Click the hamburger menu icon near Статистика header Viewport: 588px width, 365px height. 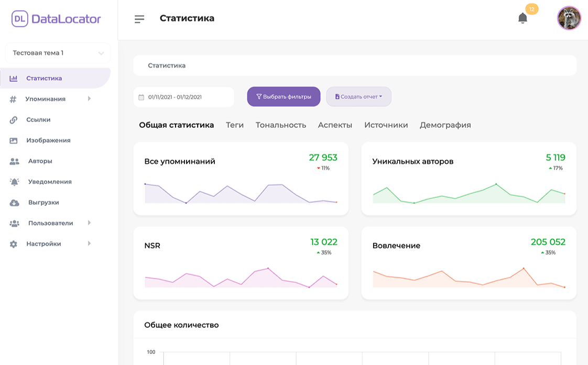tap(139, 18)
